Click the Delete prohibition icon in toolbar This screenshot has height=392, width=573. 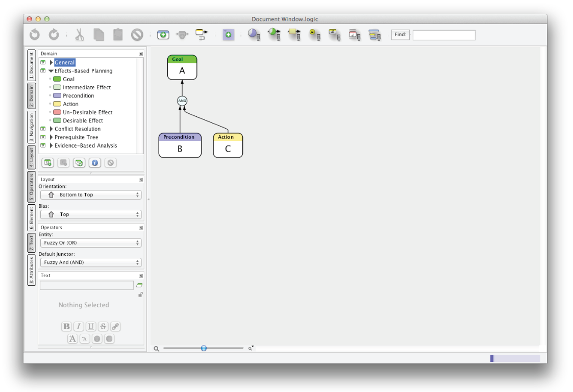pyautogui.click(x=137, y=35)
